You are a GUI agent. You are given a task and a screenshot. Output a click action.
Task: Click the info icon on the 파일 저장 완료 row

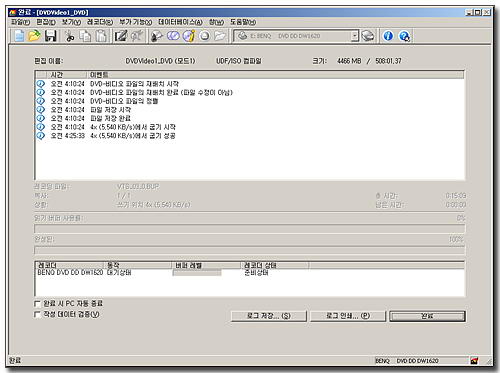pyautogui.click(x=40, y=118)
